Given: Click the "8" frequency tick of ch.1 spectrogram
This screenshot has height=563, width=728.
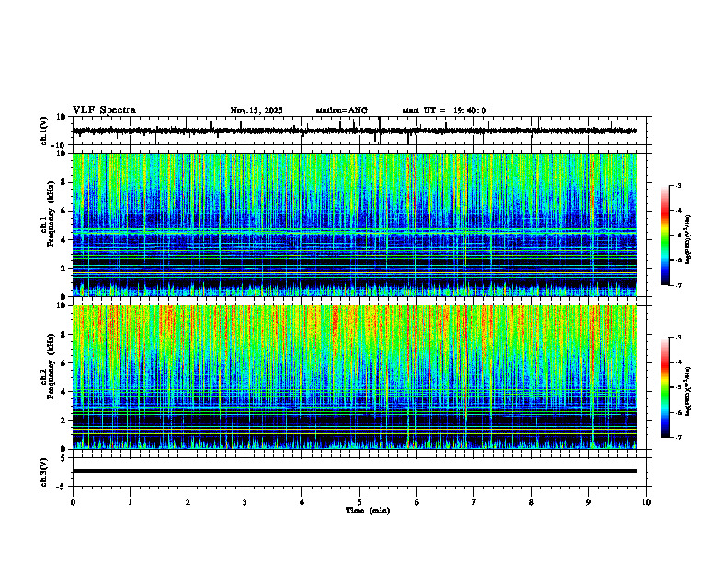Looking at the screenshot, I should point(64,182).
